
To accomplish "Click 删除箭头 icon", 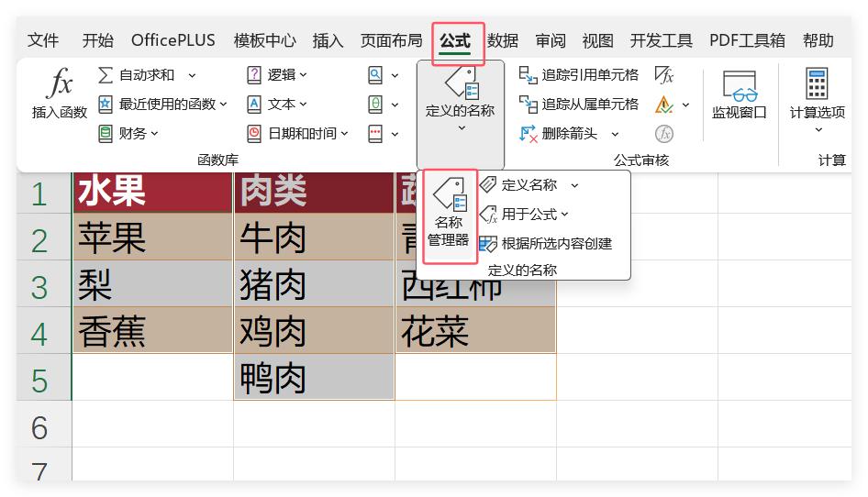I will click(529, 133).
